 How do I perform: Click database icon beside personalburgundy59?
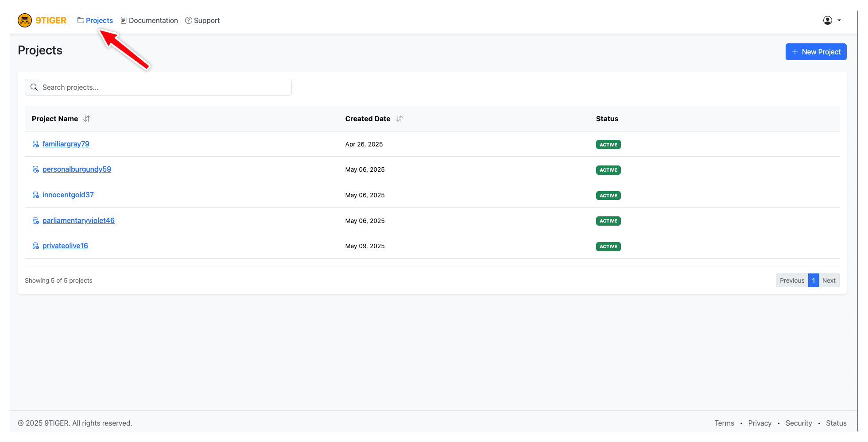pyautogui.click(x=36, y=169)
